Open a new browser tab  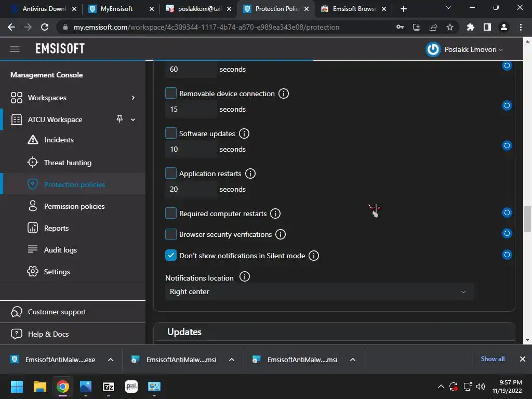403,9
